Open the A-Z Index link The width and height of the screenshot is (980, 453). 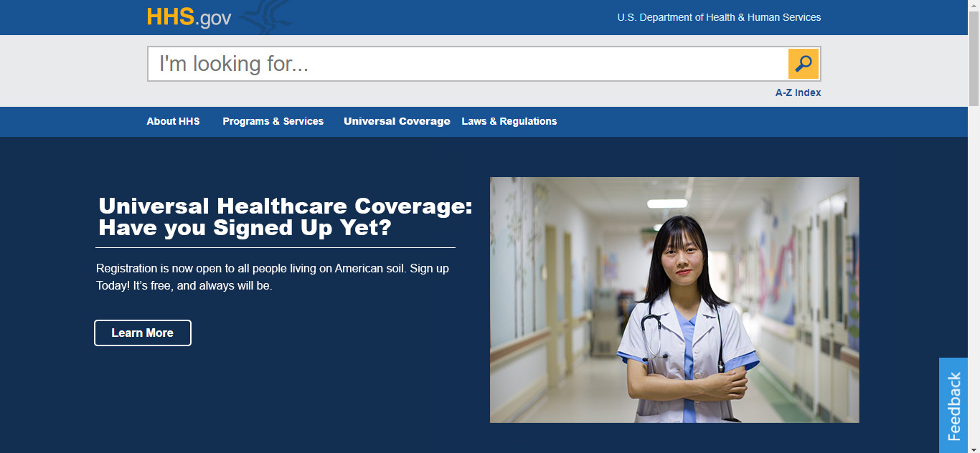pyautogui.click(x=798, y=92)
